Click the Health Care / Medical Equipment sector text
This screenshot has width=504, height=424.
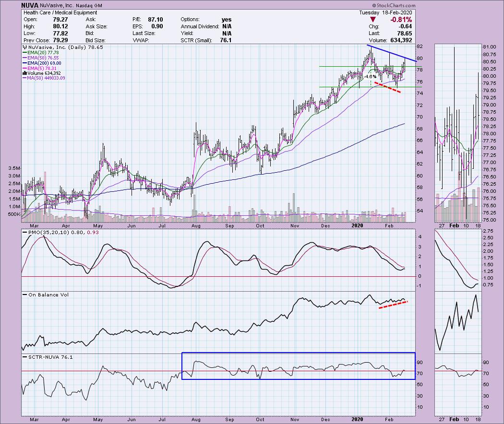[x=60, y=12]
